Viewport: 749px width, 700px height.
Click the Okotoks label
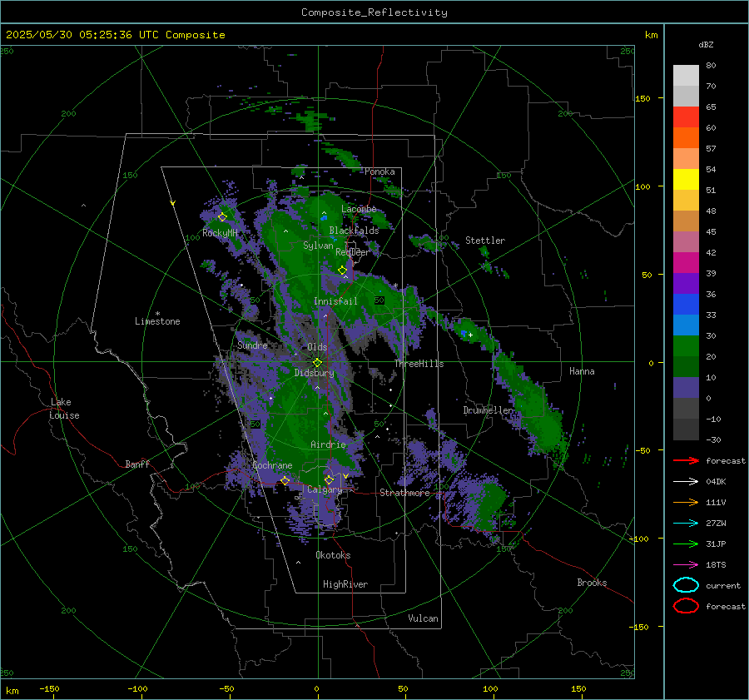click(x=333, y=555)
